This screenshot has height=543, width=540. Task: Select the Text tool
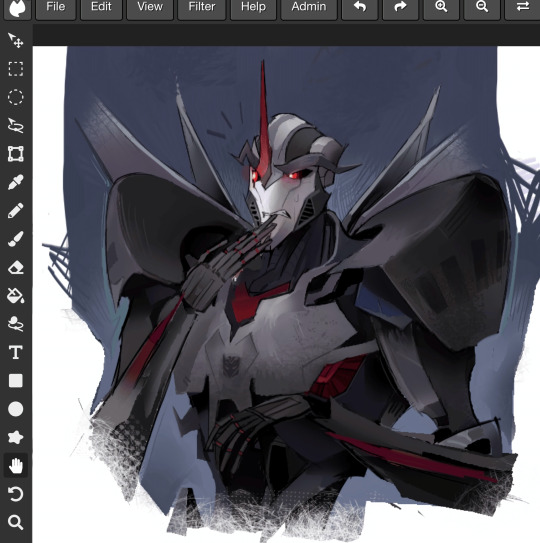pos(16,352)
